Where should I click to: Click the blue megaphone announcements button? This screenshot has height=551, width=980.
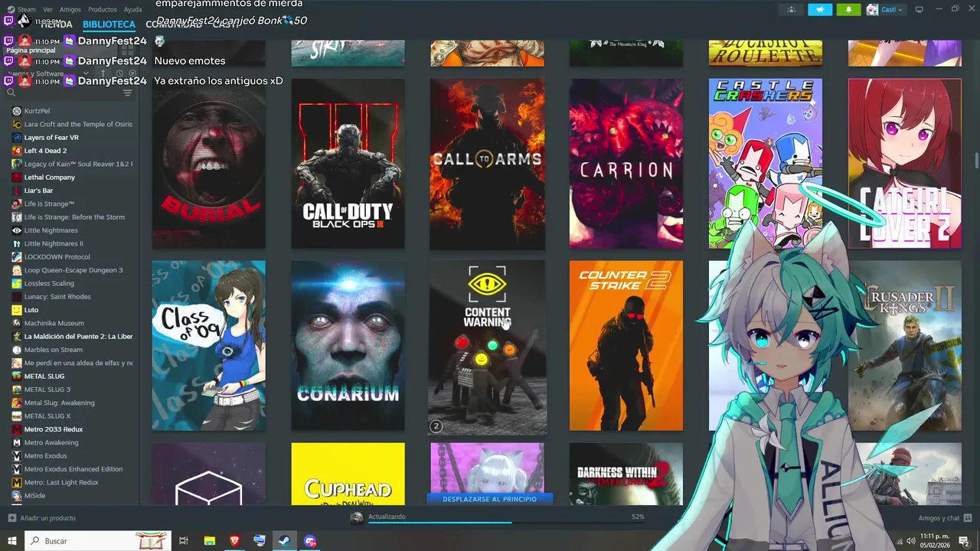[820, 9]
